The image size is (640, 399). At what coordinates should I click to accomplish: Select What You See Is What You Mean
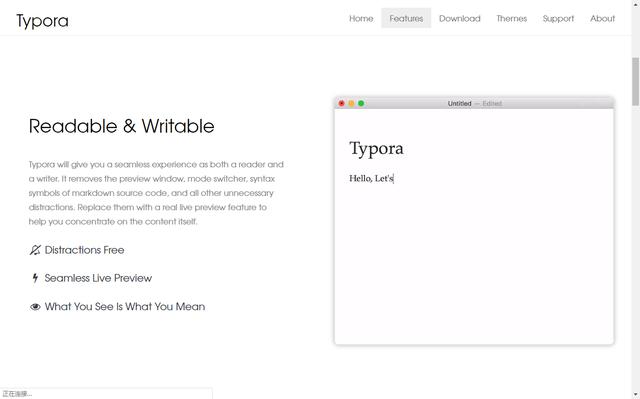point(125,307)
